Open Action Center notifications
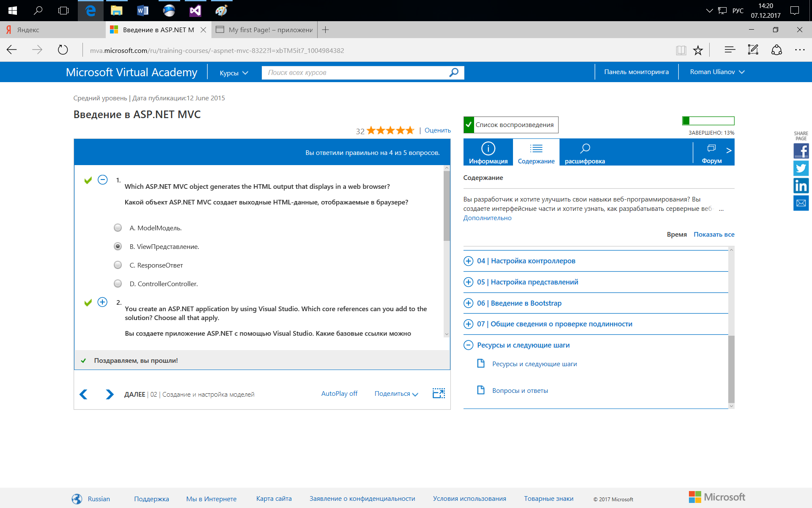This screenshot has height=508, width=812. (795, 11)
